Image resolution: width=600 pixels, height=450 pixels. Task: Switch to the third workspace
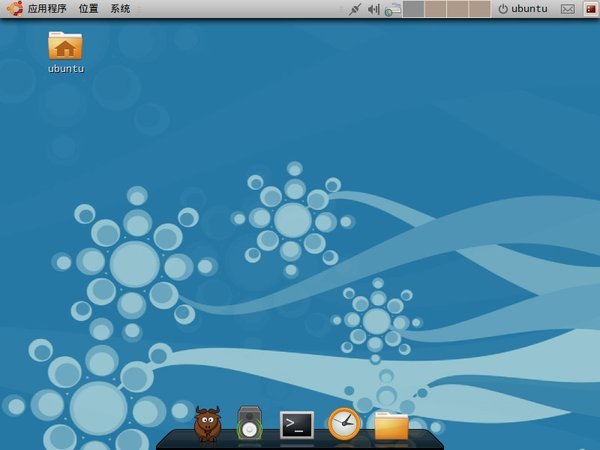pos(458,9)
